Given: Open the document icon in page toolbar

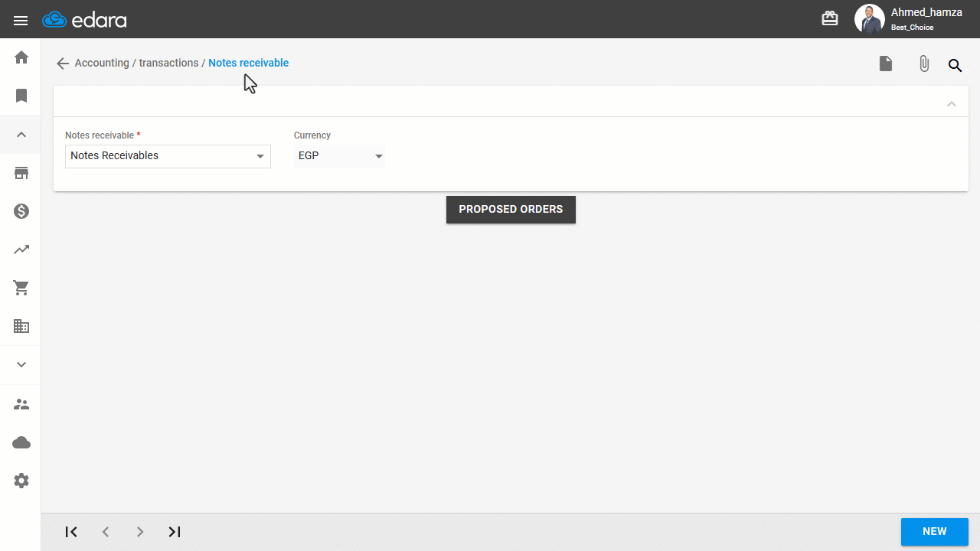Looking at the screenshot, I should point(886,64).
